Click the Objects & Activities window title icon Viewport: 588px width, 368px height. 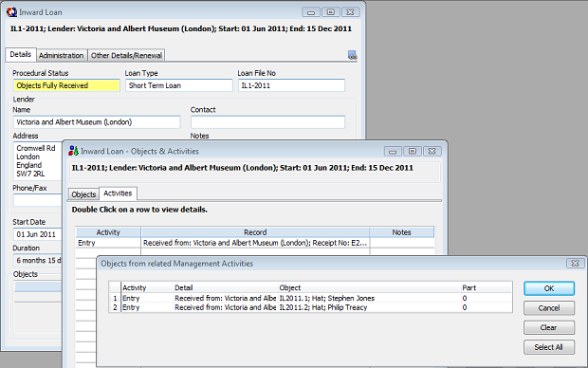click(74, 151)
